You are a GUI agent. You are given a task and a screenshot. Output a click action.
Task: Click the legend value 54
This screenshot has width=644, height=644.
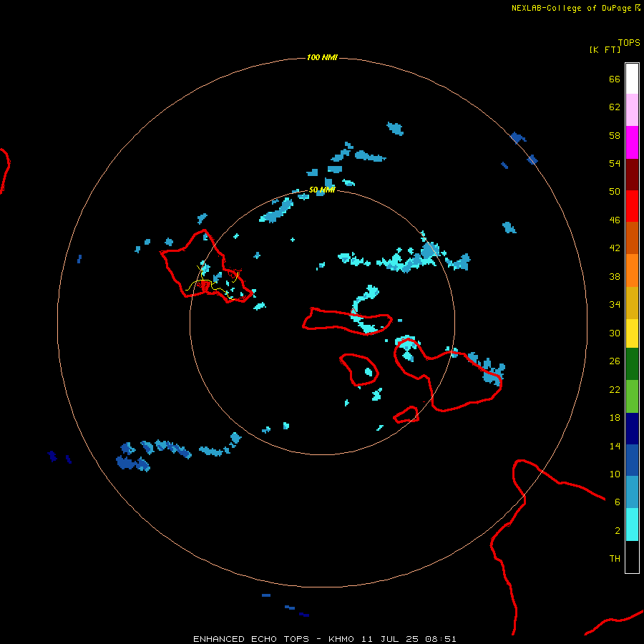coord(615,163)
